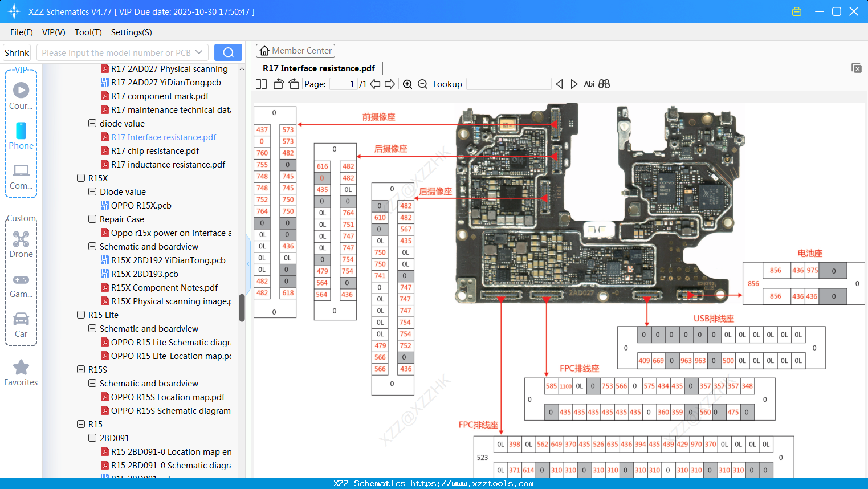This screenshot has width=868, height=489.
Task: Click the file tree vertical scrollbar thumb
Action: coord(242,308)
